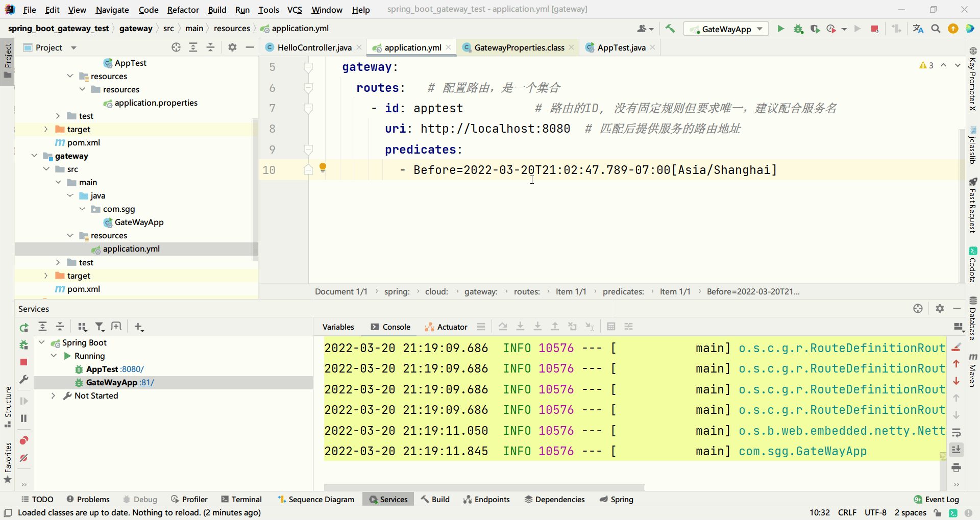Select opened file in Project tree
The image size is (980, 520).
click(x=176, y=47)
